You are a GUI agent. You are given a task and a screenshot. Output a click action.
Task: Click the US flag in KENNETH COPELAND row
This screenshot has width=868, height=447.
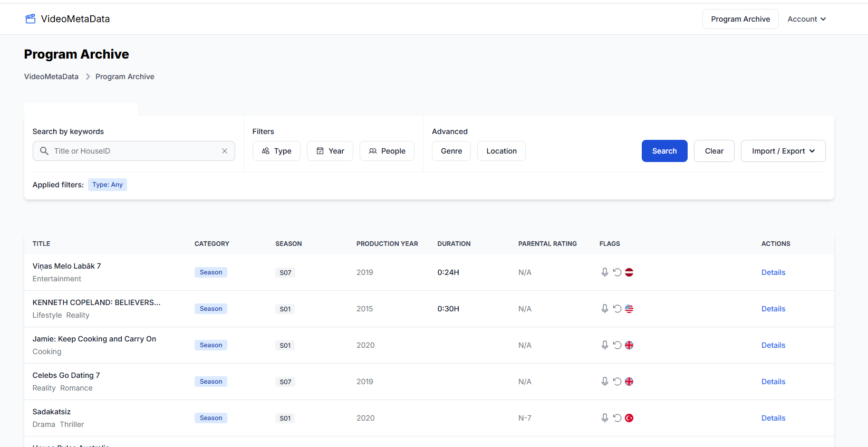point(629,309)
